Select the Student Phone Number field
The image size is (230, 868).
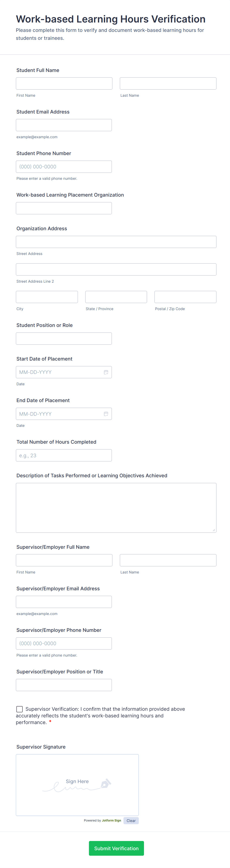(x=64, y=166)
